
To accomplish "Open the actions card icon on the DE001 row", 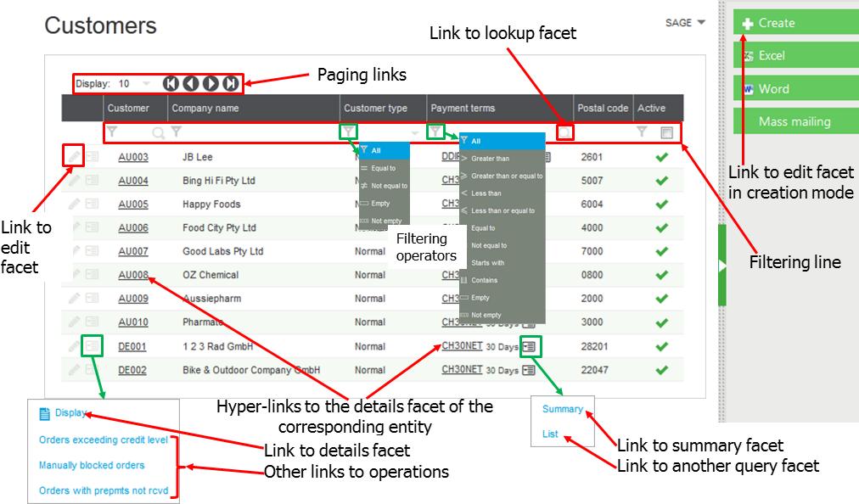I will pos(92,346).
